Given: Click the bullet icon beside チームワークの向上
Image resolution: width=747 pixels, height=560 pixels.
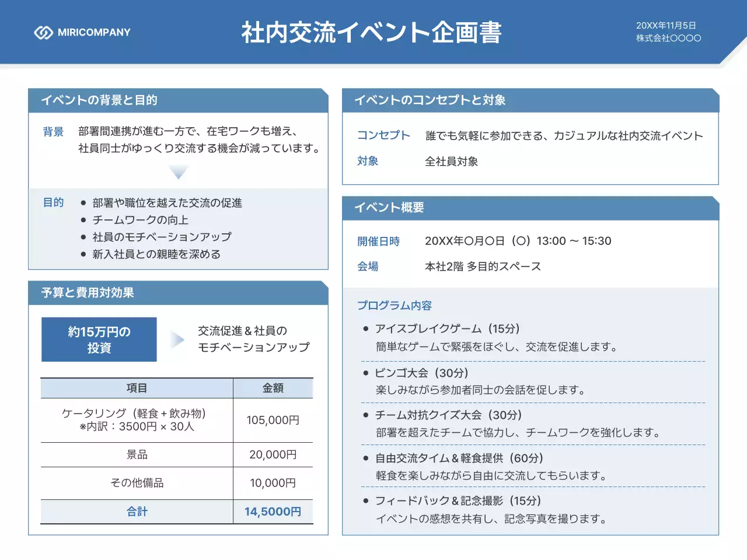Looking at the screenshot, I should click(82, 220).
